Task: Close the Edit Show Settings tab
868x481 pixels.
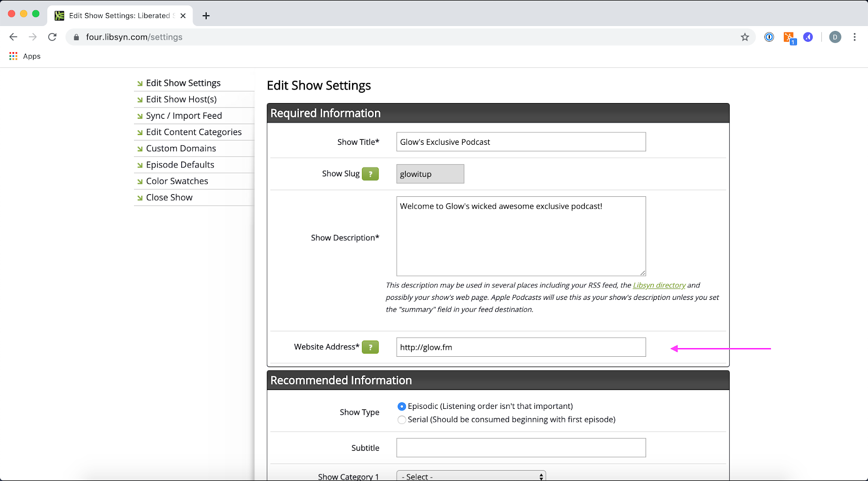Action: [x=183, y=16]
